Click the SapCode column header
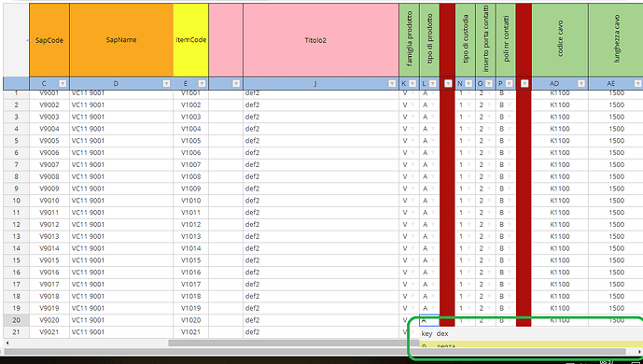The height and width of the screenshot is (364, 643). point(49,40)
